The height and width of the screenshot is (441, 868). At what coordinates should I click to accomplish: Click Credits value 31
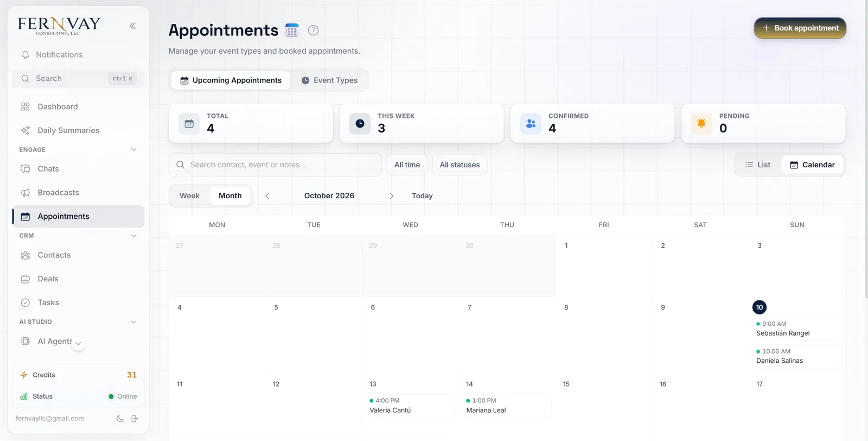(x=132, y=375)
